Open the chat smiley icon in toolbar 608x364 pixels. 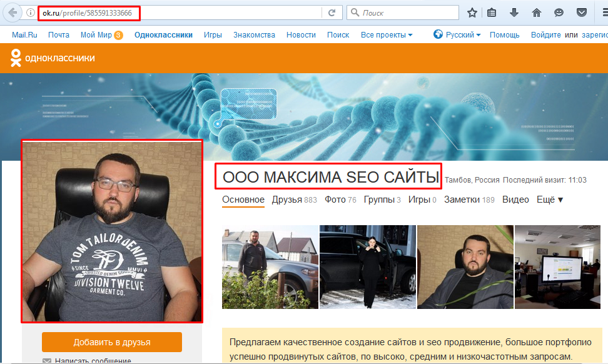coord(559,13)
